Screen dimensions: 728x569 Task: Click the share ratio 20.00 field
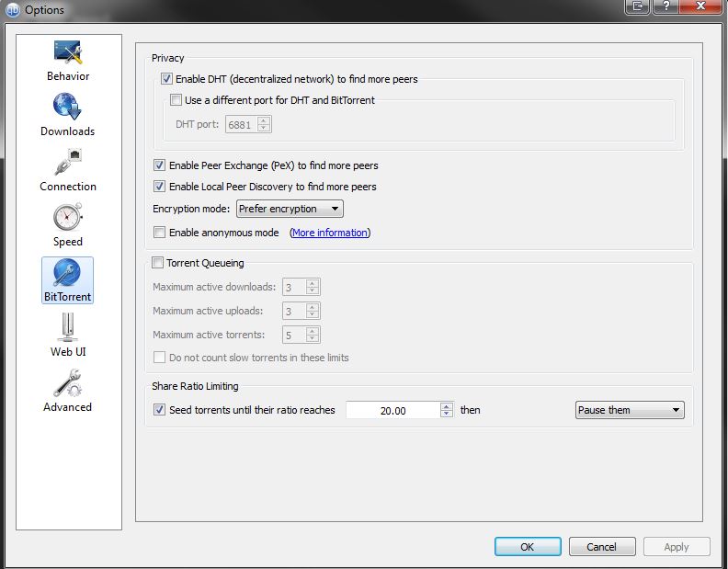pos(393,411)
